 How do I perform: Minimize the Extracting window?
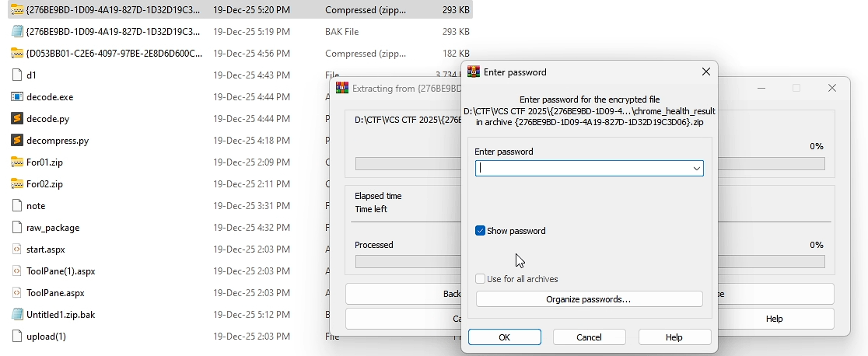click(761, 88)
